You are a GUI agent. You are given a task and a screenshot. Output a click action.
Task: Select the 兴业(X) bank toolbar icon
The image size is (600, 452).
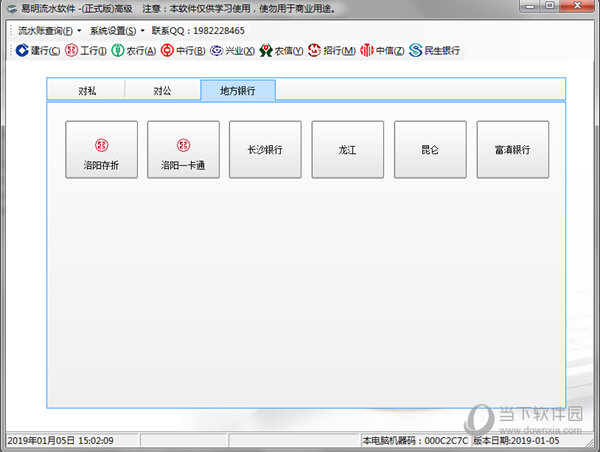coord(232,51)
